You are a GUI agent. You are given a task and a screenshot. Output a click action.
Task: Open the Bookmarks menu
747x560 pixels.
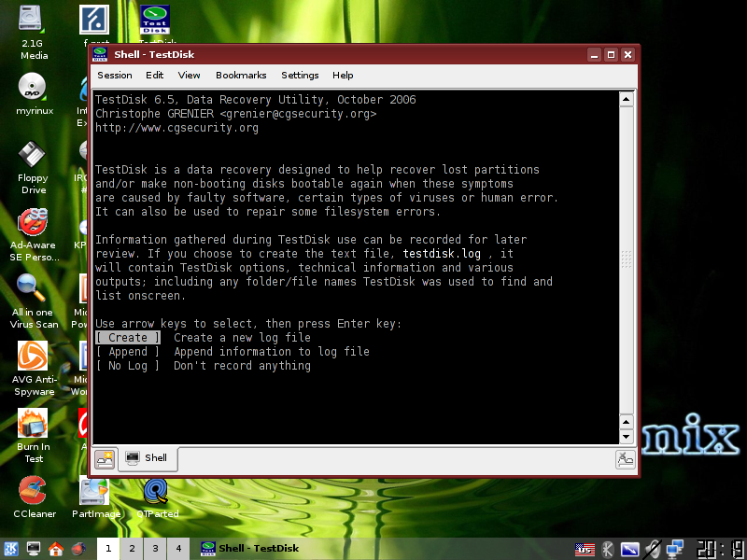241,76
